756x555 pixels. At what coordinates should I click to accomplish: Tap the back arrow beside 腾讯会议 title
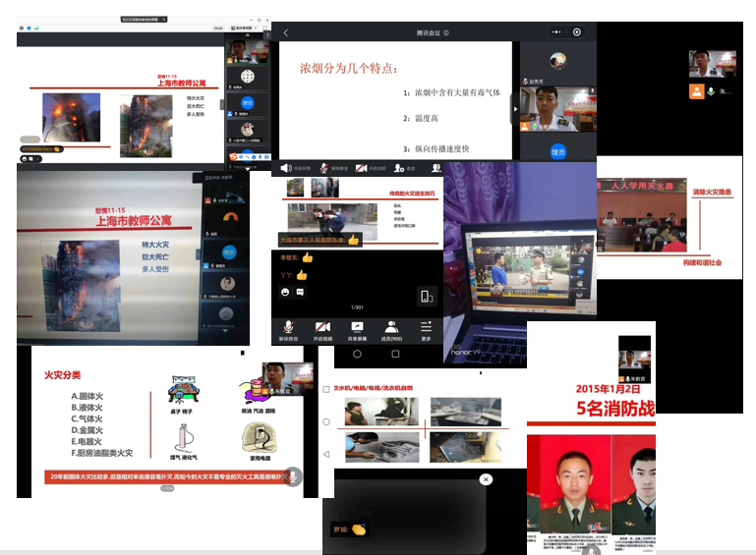[286, 32]
